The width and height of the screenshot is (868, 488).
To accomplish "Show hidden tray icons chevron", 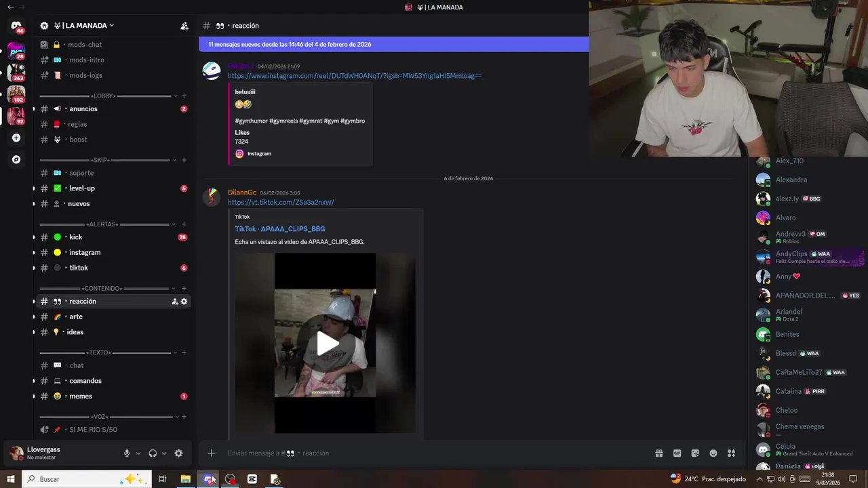I will (759, 479).
